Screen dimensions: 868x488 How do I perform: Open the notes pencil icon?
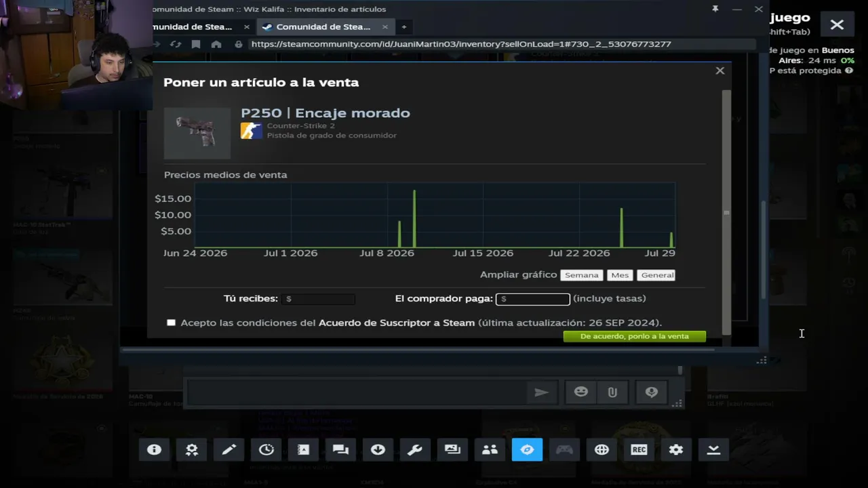pos(229,449)
